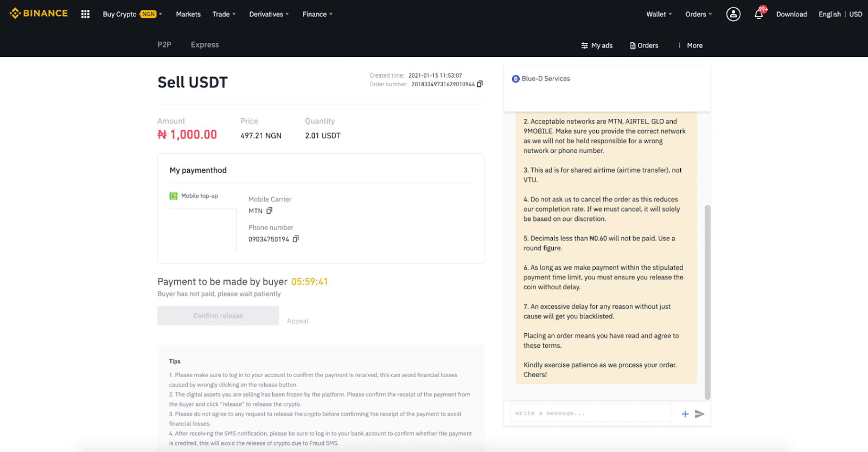The height and width of the screenshot is (452, 868).
Task: Expand the Wallet dropdown
Action: click(659, 14)
